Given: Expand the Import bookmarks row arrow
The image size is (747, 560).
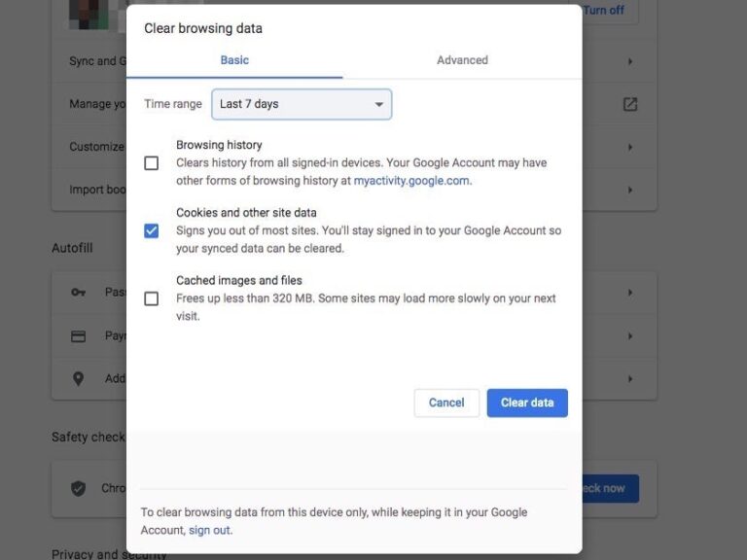Looking at the screenshot, I should coord(630,190).
